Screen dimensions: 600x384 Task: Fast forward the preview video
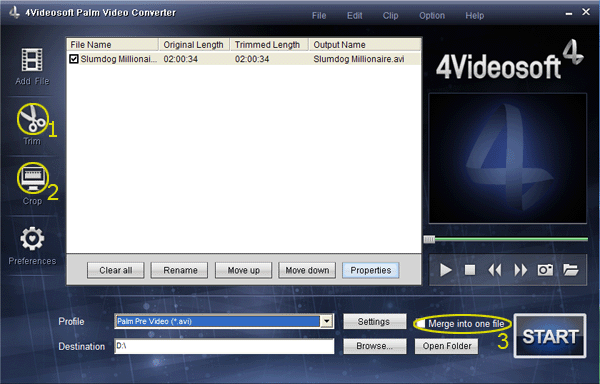click(x=520, y=270)
